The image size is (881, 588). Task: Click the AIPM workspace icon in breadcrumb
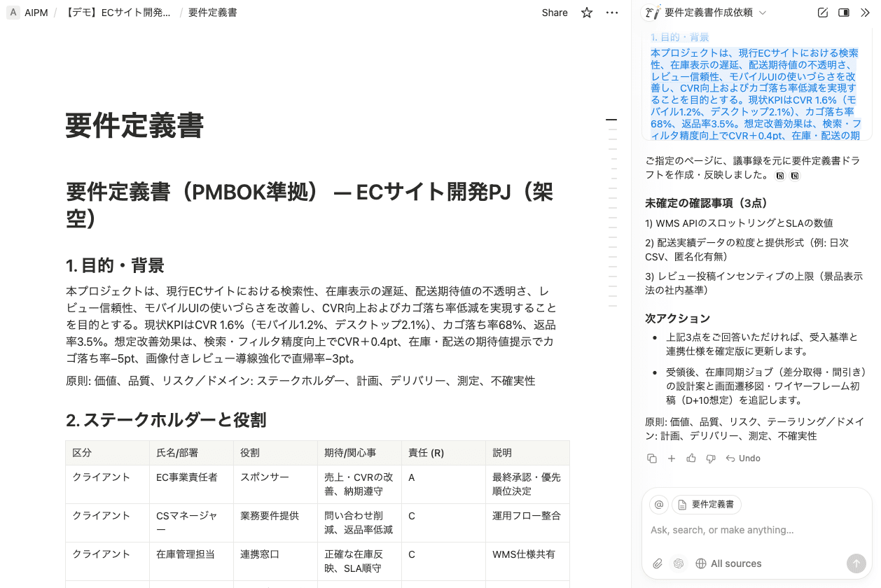13,13
